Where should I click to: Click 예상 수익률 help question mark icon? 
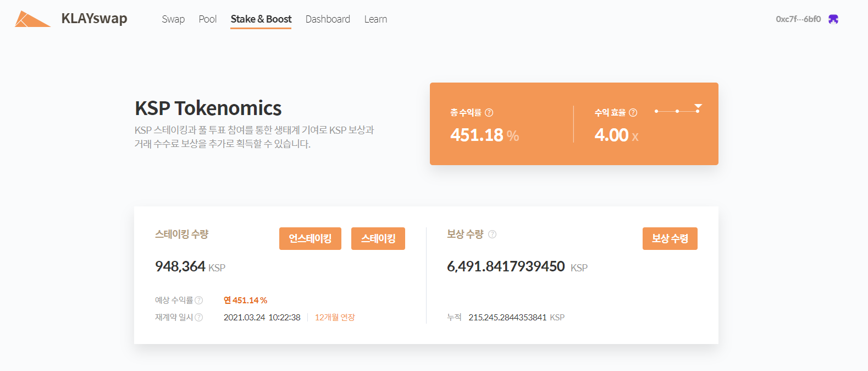click(x=199, y=300)
